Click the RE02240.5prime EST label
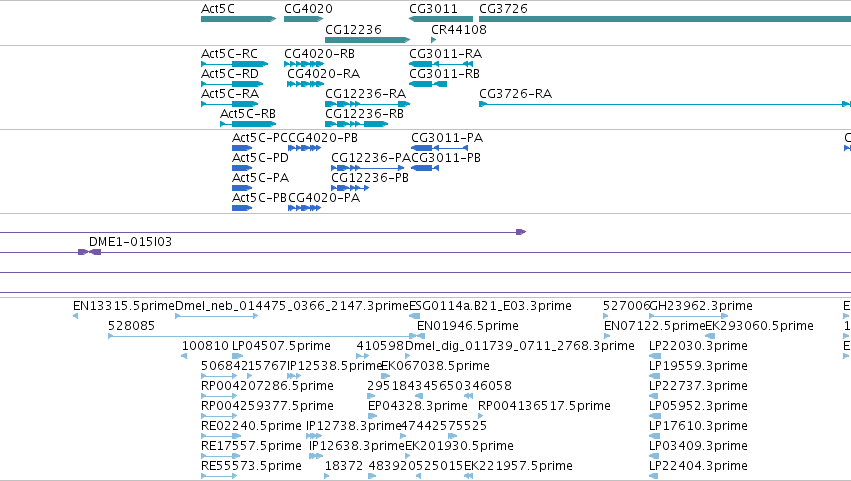 (x=251, y=427)
